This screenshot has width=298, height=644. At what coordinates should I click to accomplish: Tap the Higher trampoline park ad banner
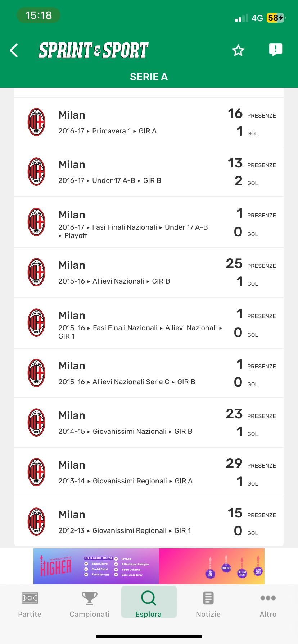coord(149,566)
